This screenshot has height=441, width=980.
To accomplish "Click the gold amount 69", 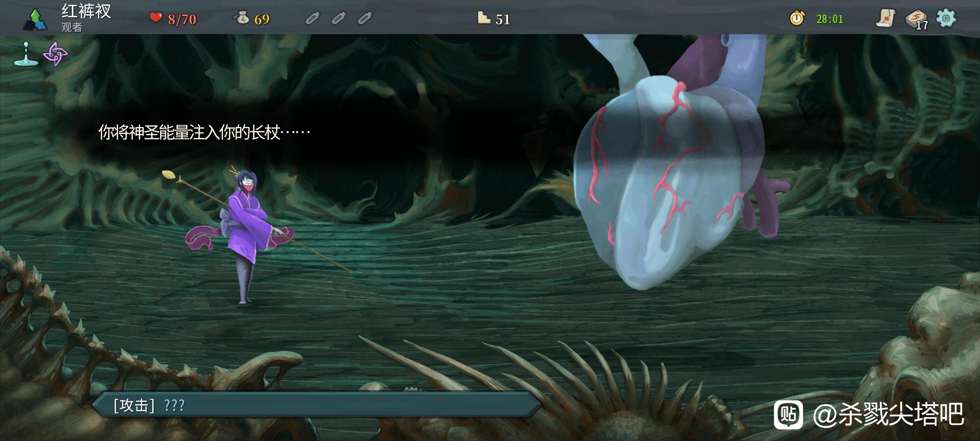I will pos(262,19).
